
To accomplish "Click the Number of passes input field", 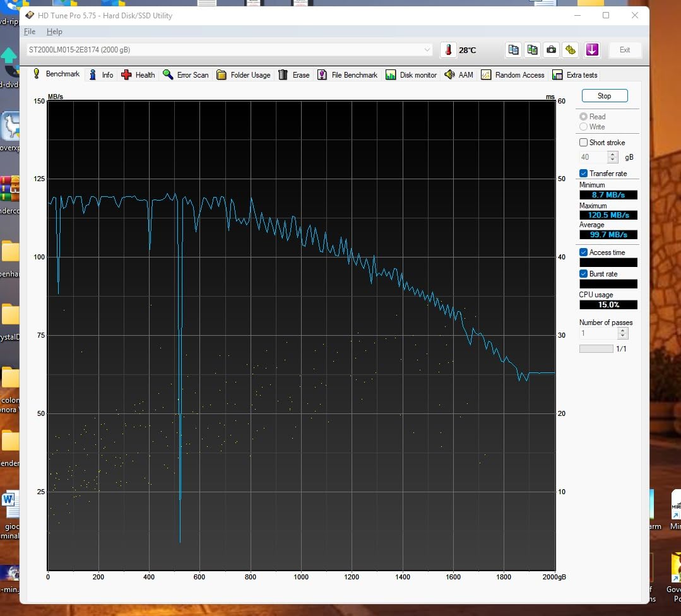I will [598, 333].
